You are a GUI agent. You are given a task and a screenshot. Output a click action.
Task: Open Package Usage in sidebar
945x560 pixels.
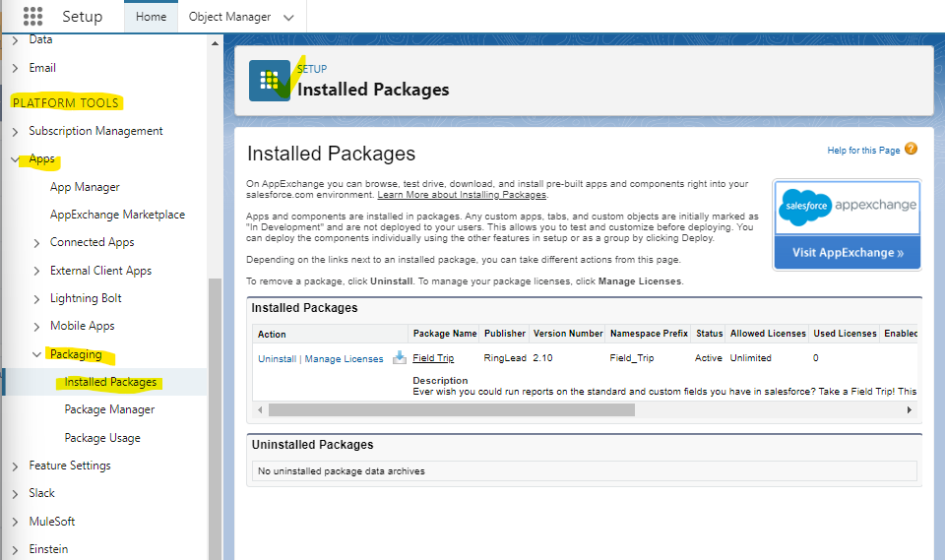102,438
